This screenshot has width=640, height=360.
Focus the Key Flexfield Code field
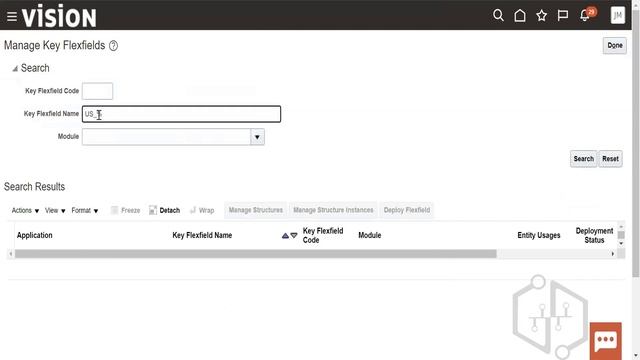click(x=97, y=91)
